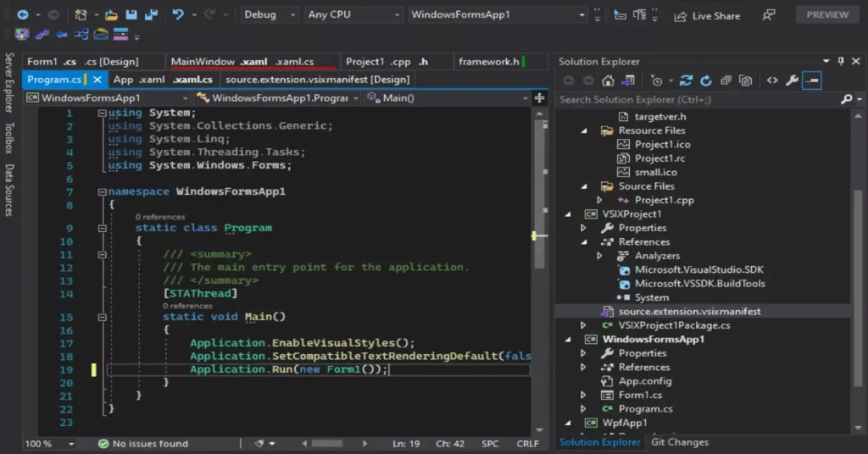Switch to the Project1 .cpp tab
This screenshot has width=868, height=454.
point(377,61)
